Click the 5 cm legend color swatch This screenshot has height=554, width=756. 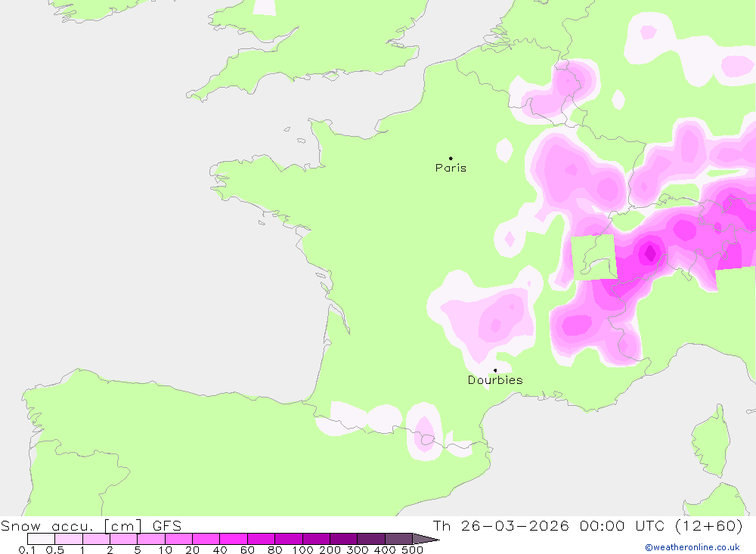(151, 539)
